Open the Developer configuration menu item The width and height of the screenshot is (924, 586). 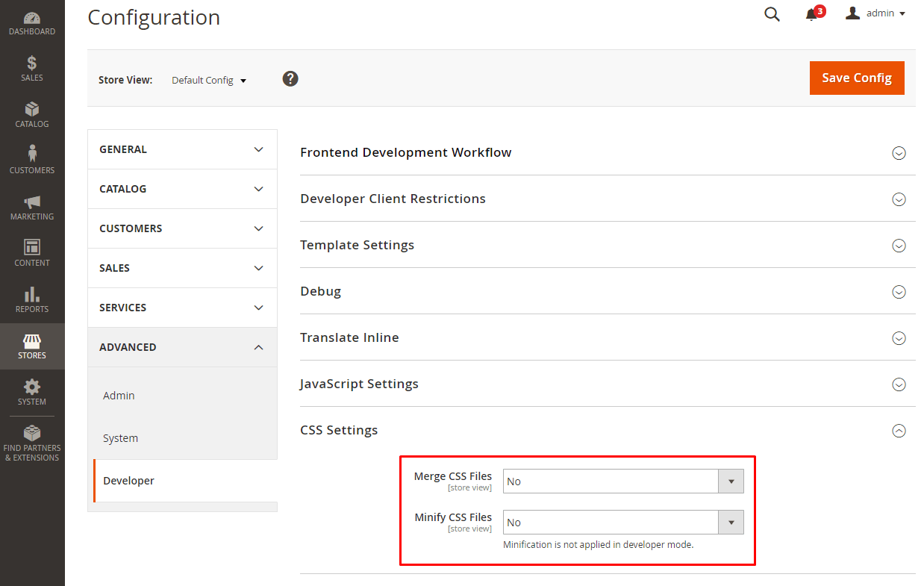128,480
